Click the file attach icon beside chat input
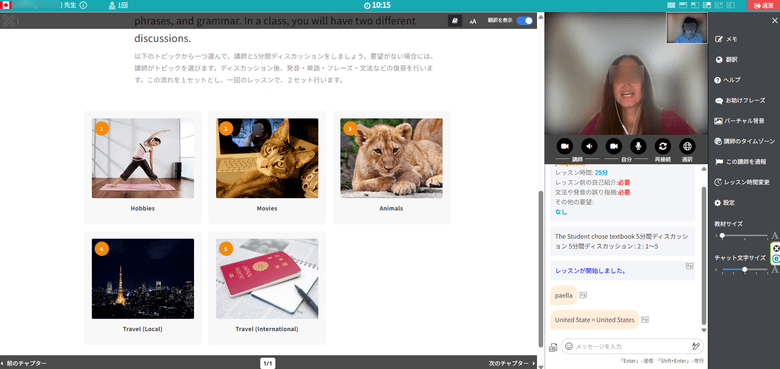 point(553,347)
